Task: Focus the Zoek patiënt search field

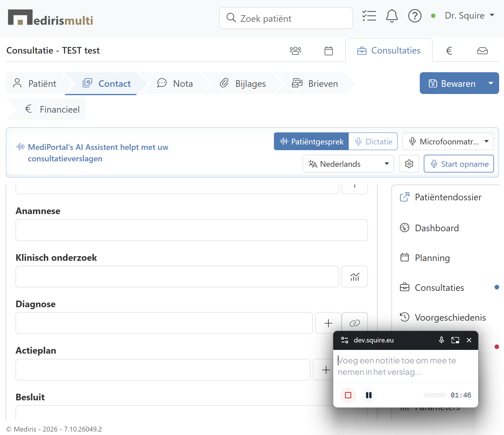Action: coord(286,18)
